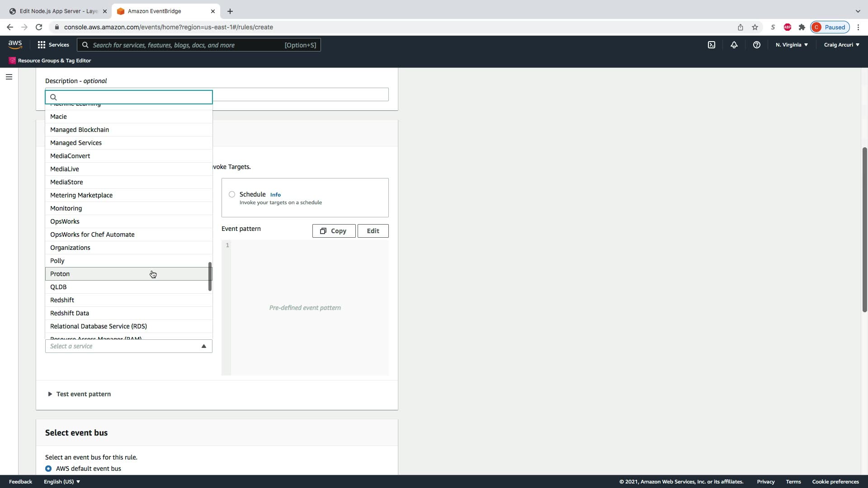Open the help question mark icon
The width and height of the screenshot is (868, 488).
756,45
